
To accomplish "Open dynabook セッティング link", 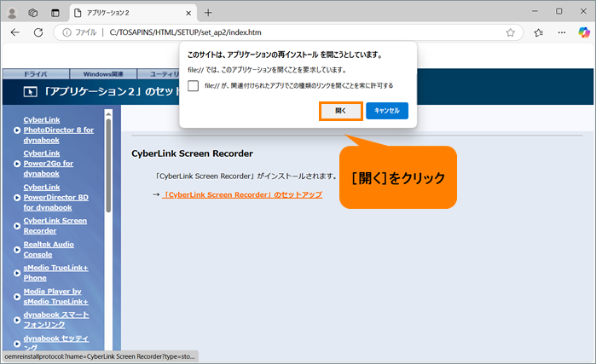I will click(56, 343).
